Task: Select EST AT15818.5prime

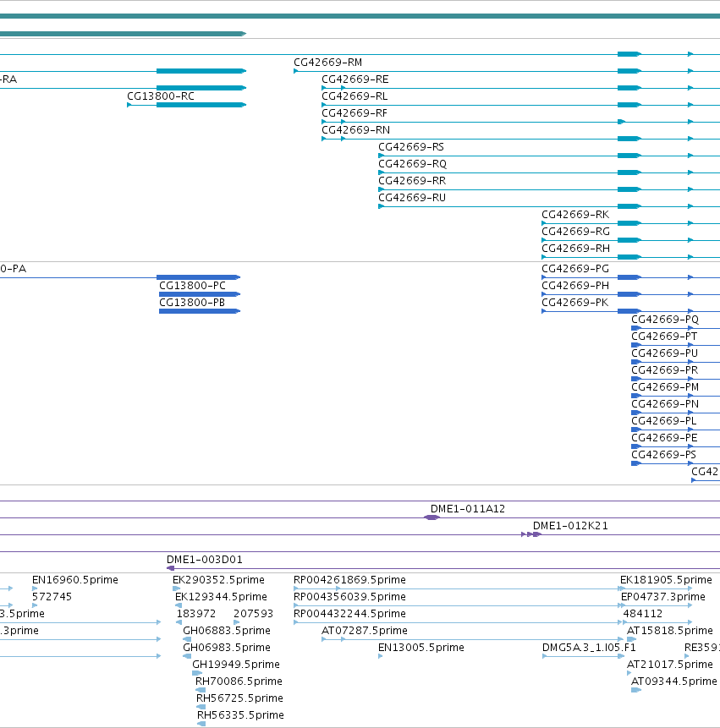Action: pyautogui.click(x=669, y=631)
